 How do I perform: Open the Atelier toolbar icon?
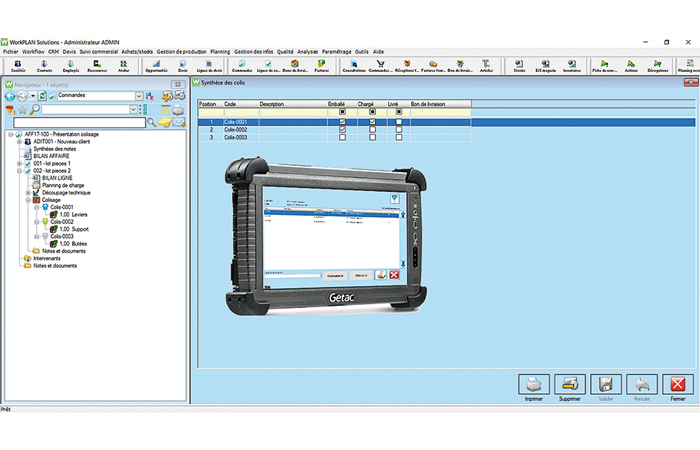(x=124, y=66)
